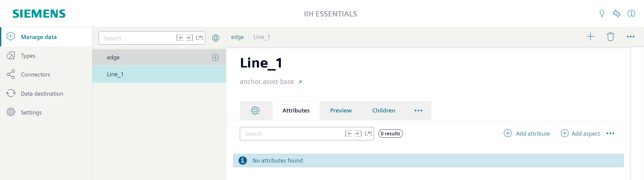Click Add attribute button

click(x=527, y=134)
